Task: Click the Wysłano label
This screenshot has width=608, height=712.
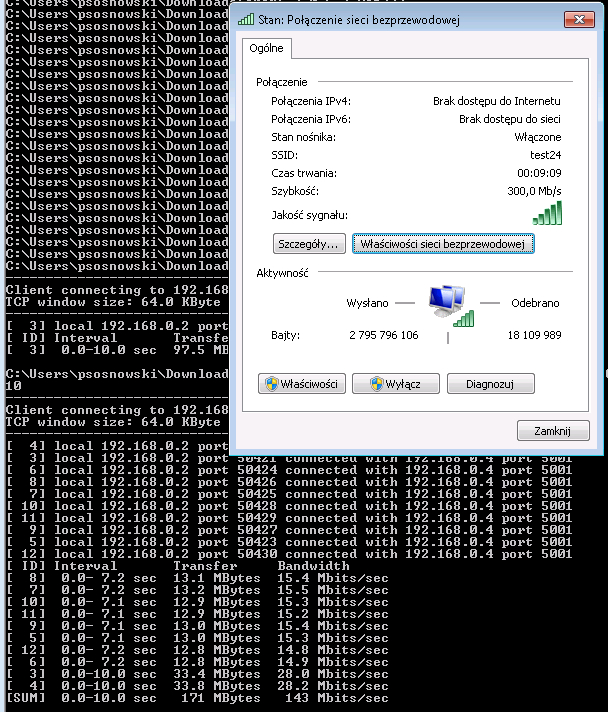Action: tap(367, 303)
